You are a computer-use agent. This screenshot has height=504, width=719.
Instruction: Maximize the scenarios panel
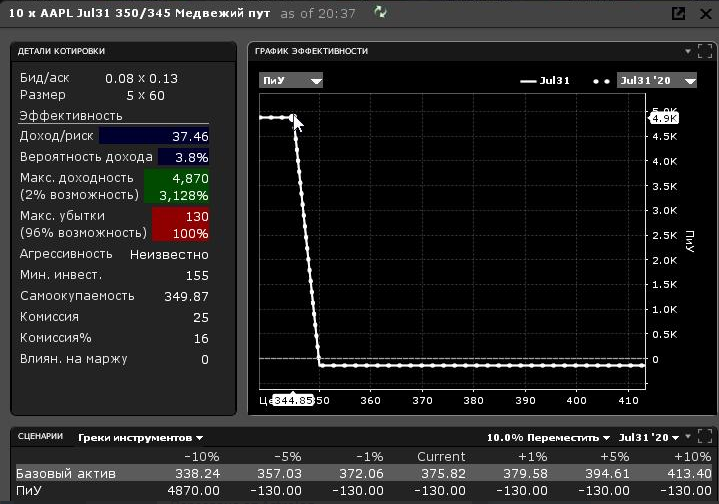point(705,436)
